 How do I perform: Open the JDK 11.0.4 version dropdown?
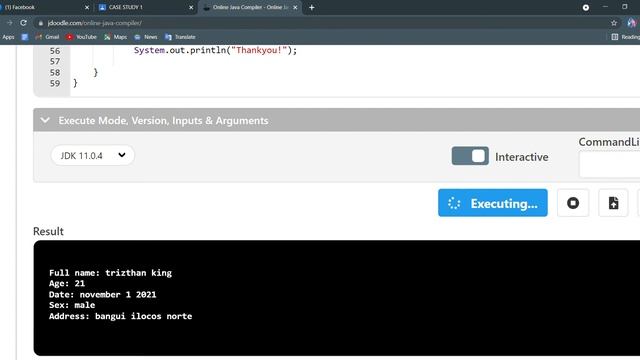click(93, 156)
